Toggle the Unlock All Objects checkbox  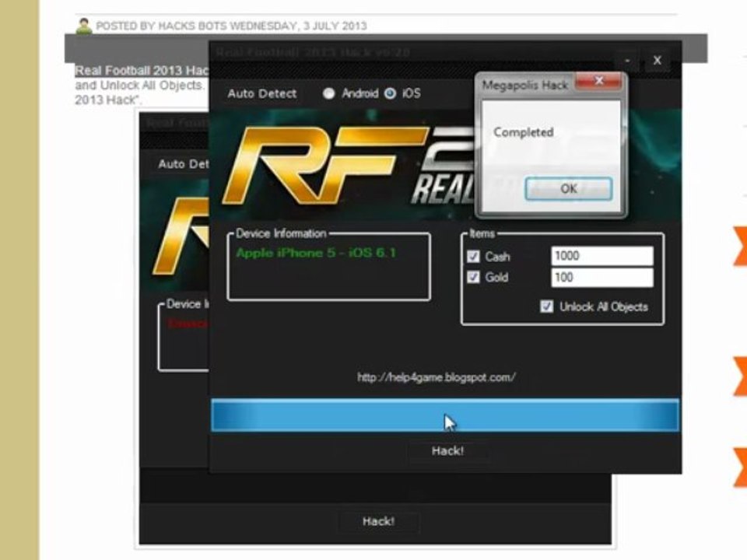click(547, 306)
